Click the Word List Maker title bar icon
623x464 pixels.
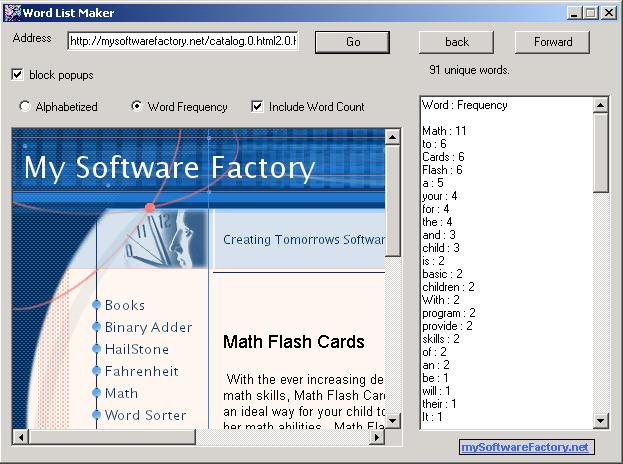12,13
